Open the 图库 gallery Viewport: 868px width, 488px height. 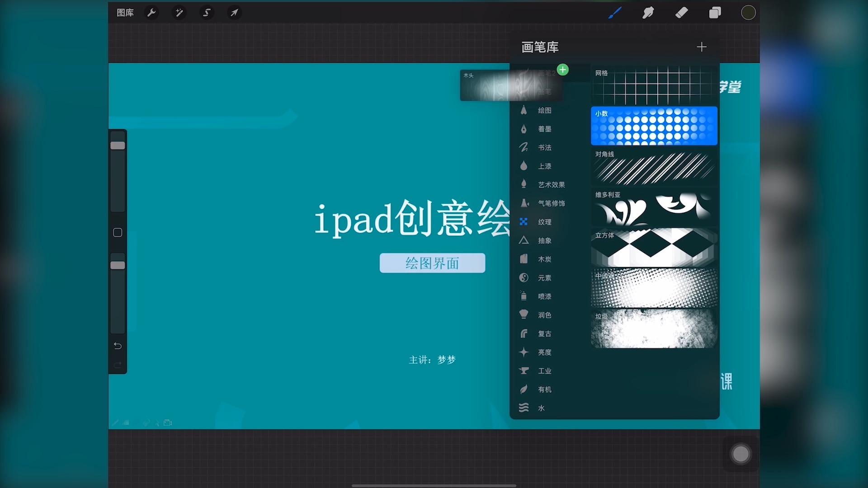tap(125, 13)
